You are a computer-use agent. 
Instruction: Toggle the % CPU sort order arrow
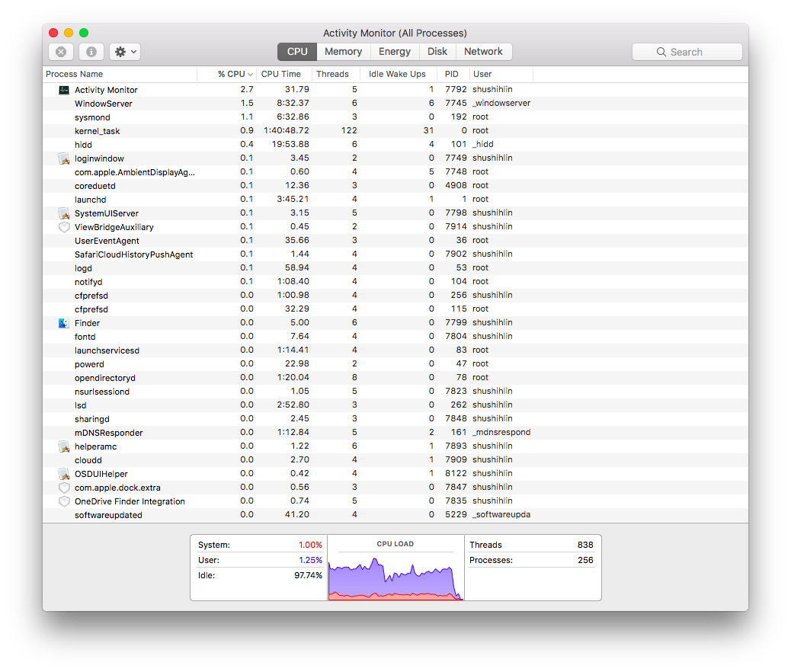coord(250,74)
